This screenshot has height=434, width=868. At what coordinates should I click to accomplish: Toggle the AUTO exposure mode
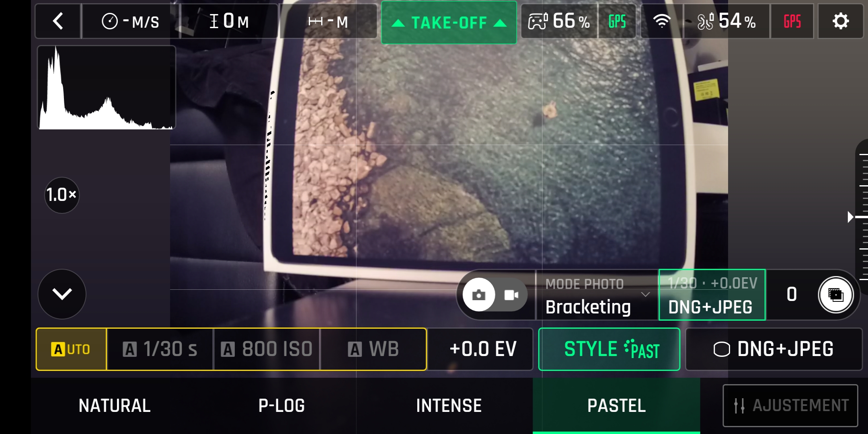click(x=71, y=349)
